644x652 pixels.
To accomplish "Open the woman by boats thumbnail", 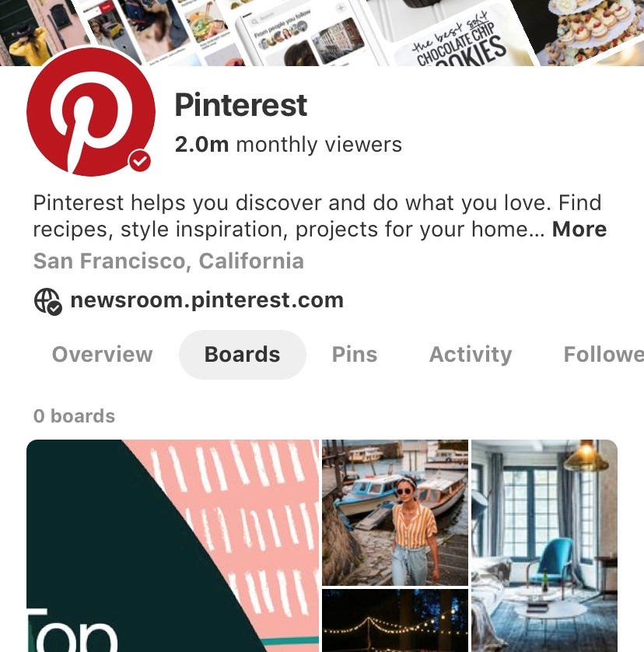I will point(395,512).
